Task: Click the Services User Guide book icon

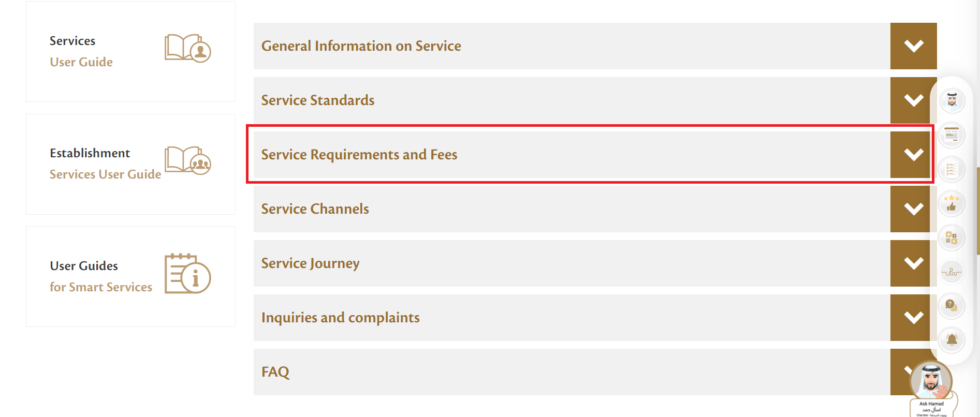Action: [x=187, y=49]
